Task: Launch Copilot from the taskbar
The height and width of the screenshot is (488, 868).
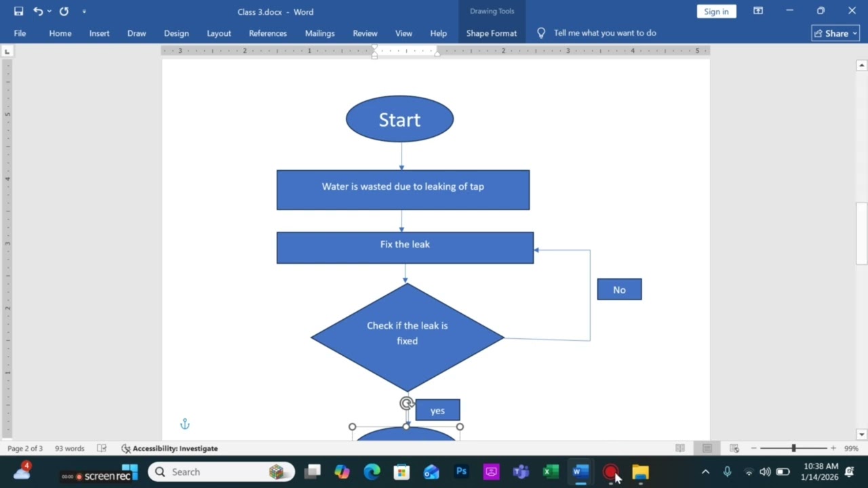Action: [x=342, y=472]
